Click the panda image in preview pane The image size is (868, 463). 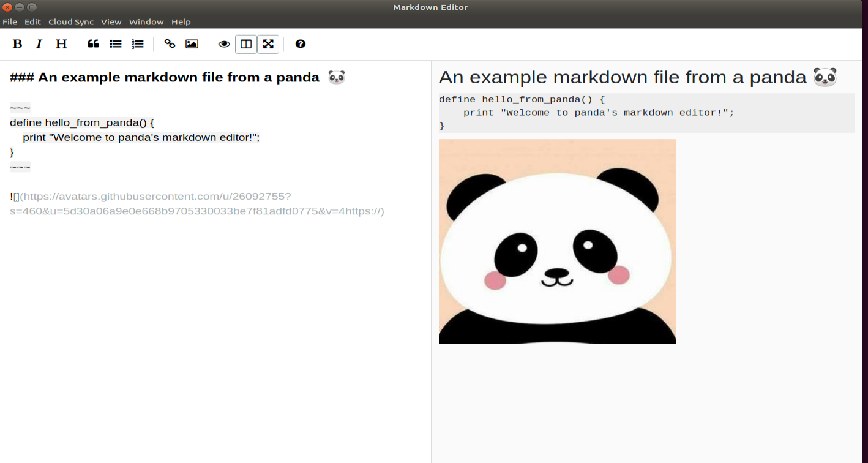click(558, 241)
